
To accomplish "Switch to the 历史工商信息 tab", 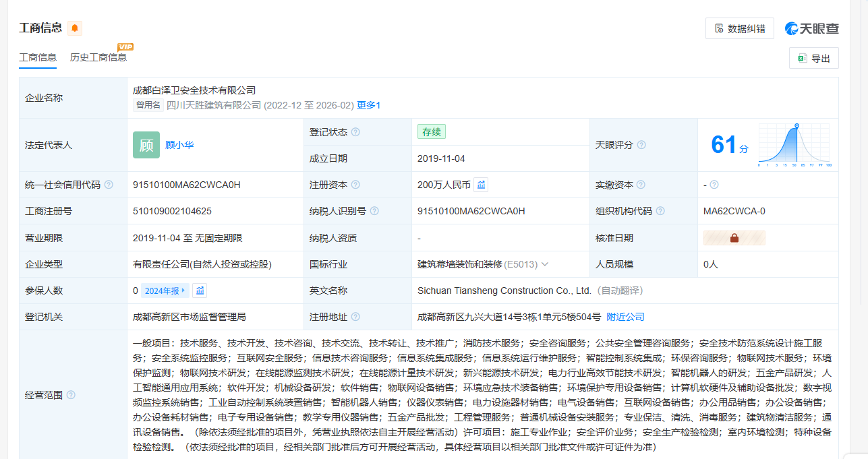I will coord(98,57).
